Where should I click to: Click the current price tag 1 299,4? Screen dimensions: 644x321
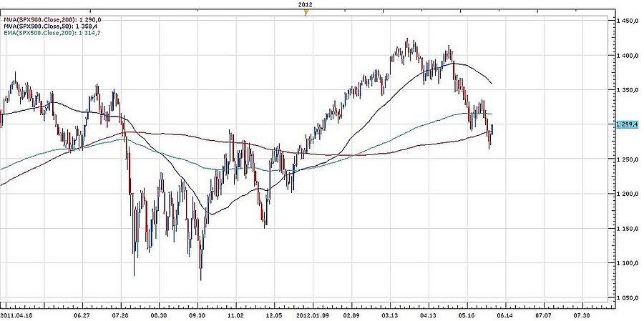click(x=628, y=124)
